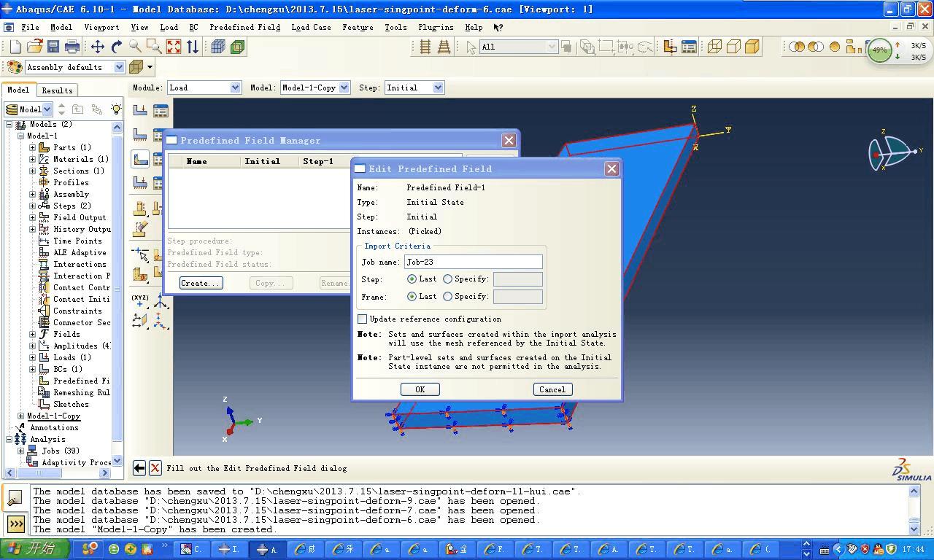This screenshot has height=560, width=934.
Task: Select the Specify radio button for Frame
Action: pyautogui.click(x=448, y=296)
